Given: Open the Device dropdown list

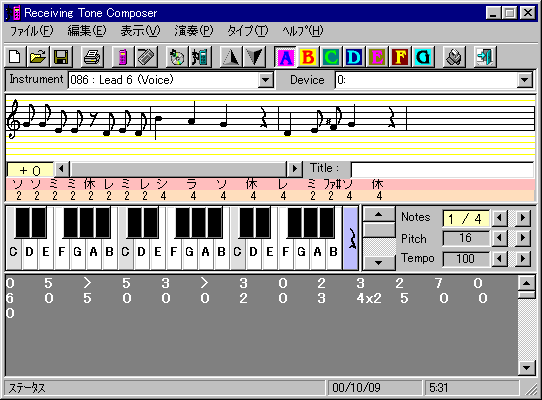Looking at the screenshot, I should point(524,80).
